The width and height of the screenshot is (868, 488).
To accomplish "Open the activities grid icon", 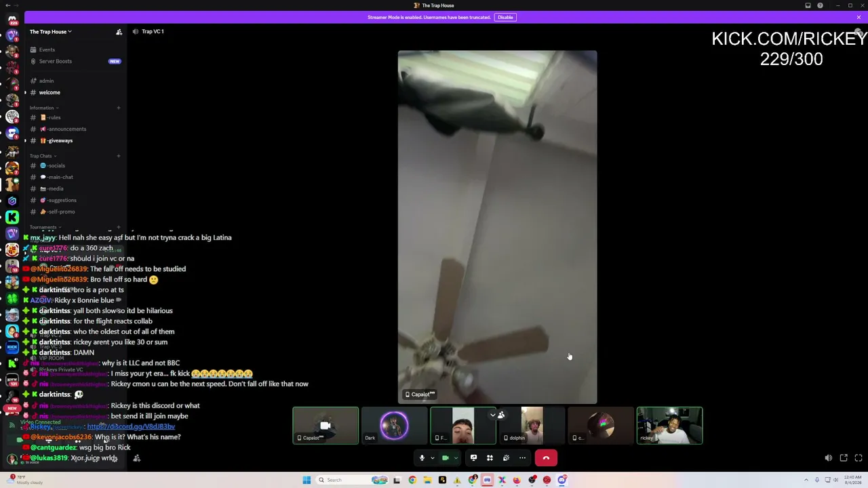I will [490, 458].
